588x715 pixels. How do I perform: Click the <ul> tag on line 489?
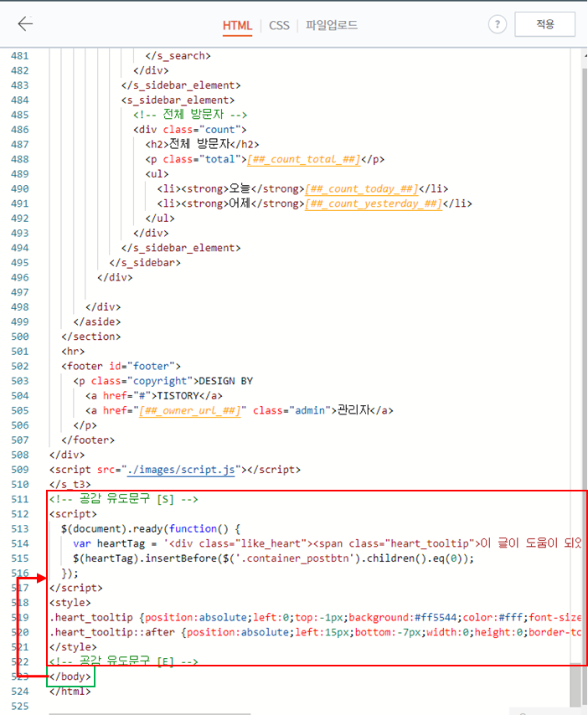pos(157,174)
